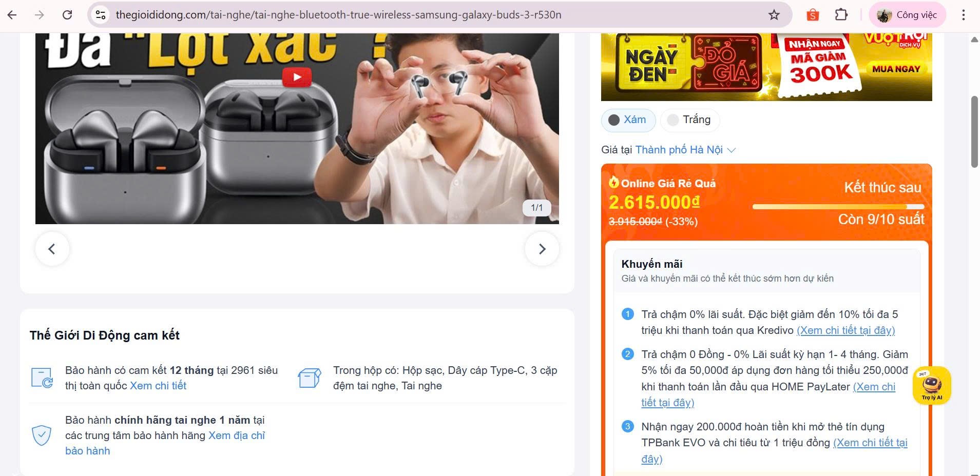Open the Chrome three-dot menu
Image resolution: width=980 pixels, height=476 pixels.
[963, 15]
